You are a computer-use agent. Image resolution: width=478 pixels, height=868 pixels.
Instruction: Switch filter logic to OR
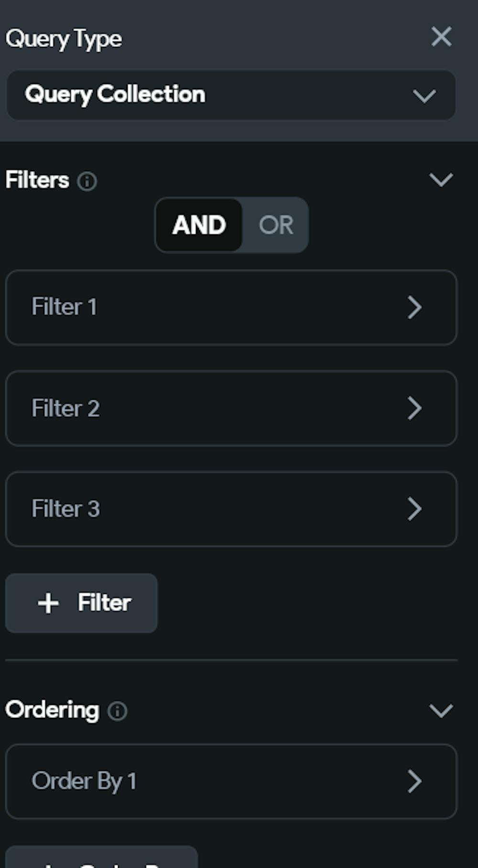click(276, 225)
